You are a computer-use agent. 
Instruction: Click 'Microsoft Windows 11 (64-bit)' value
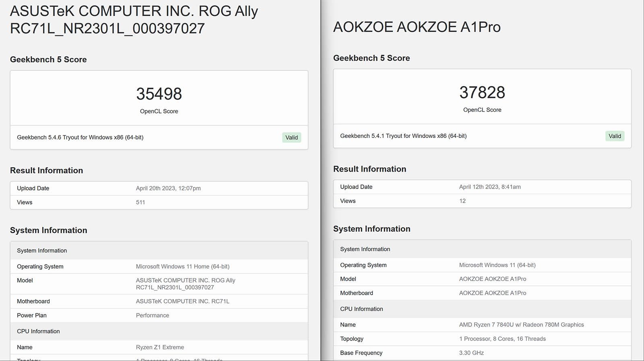pyautogui.click(x=497, y=265)
